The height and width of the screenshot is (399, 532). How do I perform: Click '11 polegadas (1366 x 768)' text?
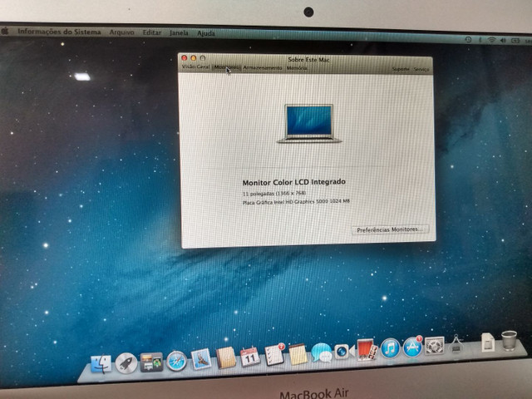coord(274,194)
